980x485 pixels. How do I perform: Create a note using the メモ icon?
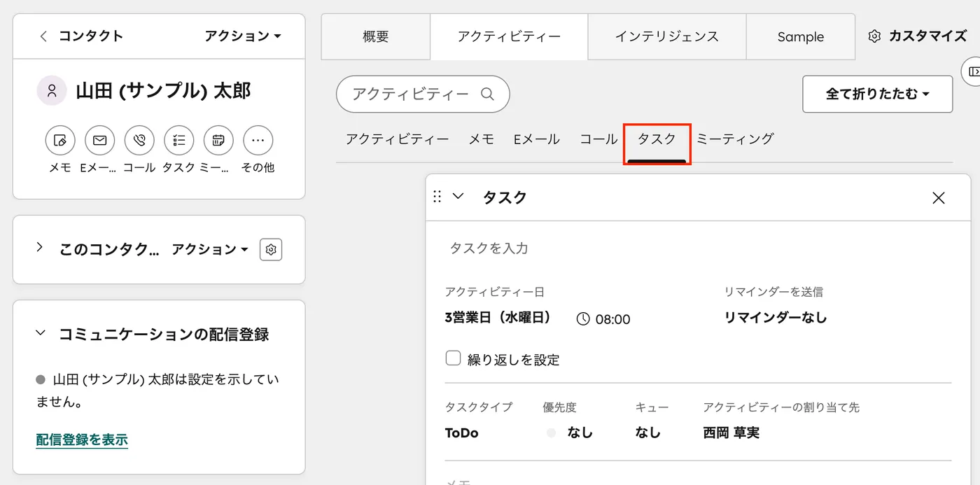pos(60,141)
